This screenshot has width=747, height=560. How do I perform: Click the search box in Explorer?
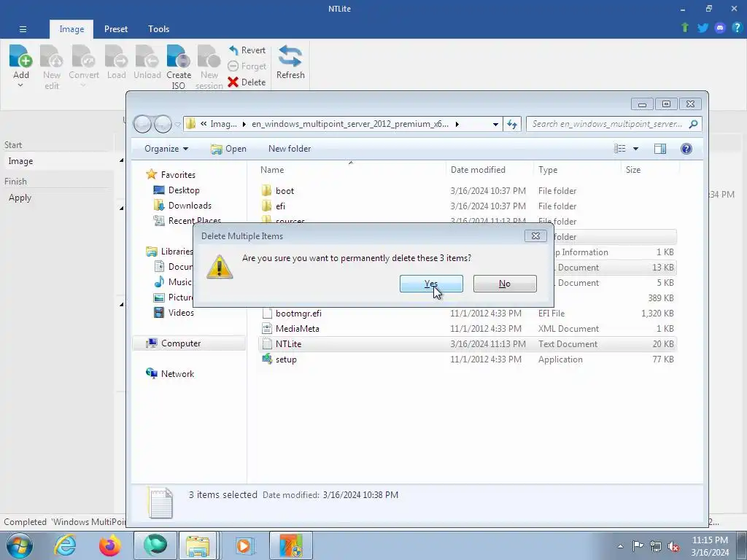tap(614, 124)
